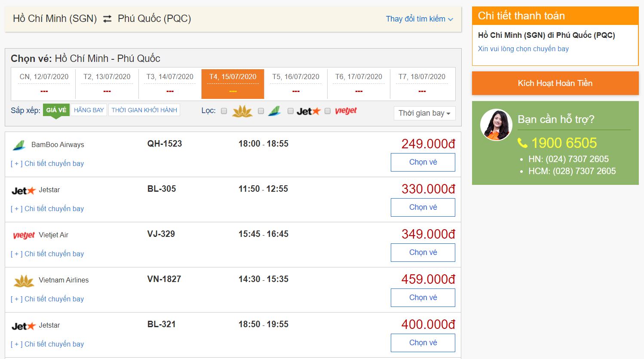Select date tab T3, 14/07/2020
The height and width of the screenshot is (359, 644).
[x=170, y=83]
